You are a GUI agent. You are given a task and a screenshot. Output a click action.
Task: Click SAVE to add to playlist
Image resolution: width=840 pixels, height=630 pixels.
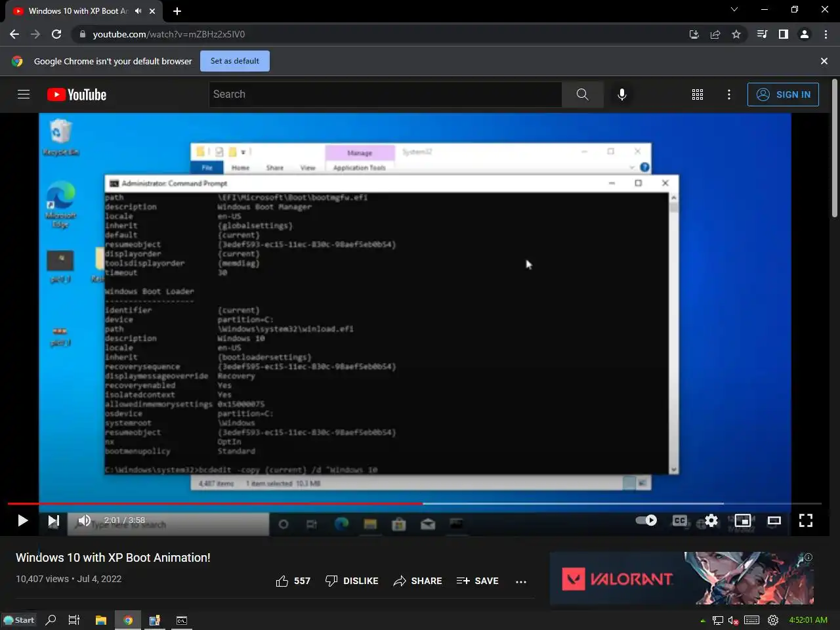(x=477, y=581)
